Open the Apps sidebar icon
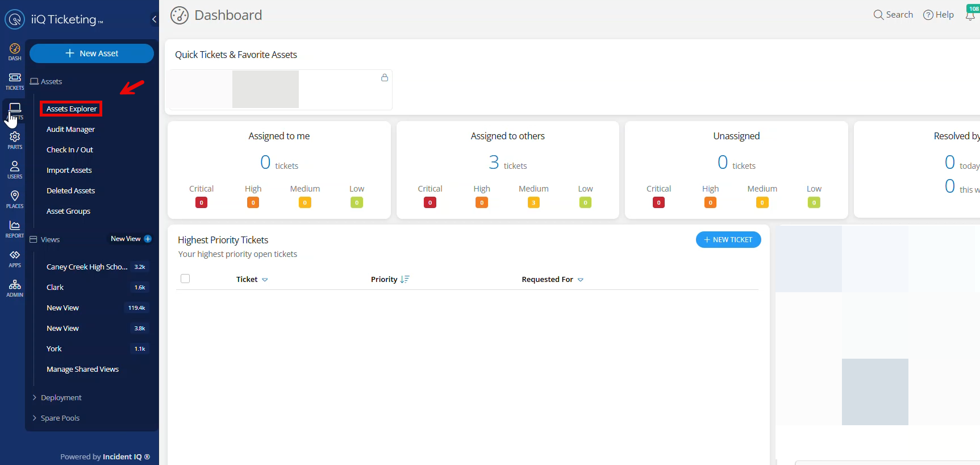The image size is (980, 465). (x=15, y=258)
